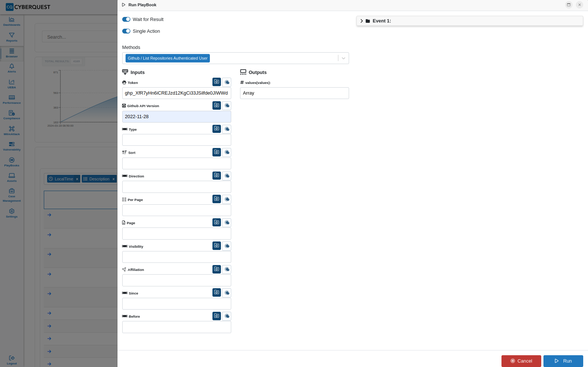Open Assets in background sidebar

[x=12, y=177]
